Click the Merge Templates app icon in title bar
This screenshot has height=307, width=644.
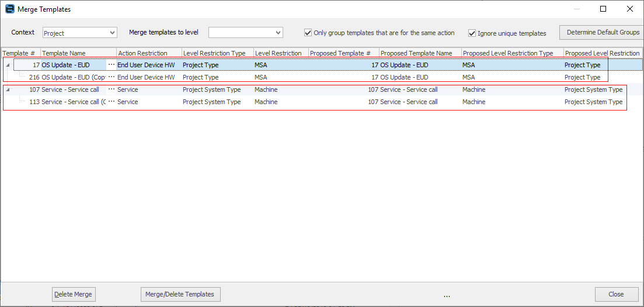pos(9,9)
